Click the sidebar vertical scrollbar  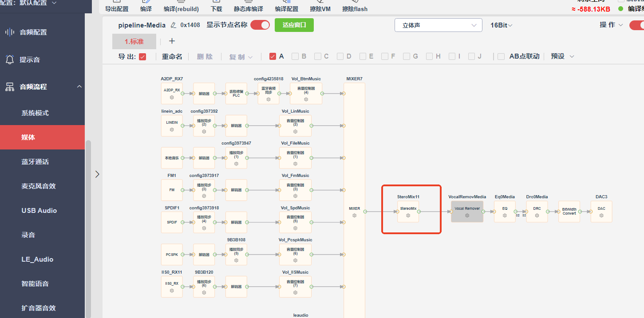pos(88,229)
